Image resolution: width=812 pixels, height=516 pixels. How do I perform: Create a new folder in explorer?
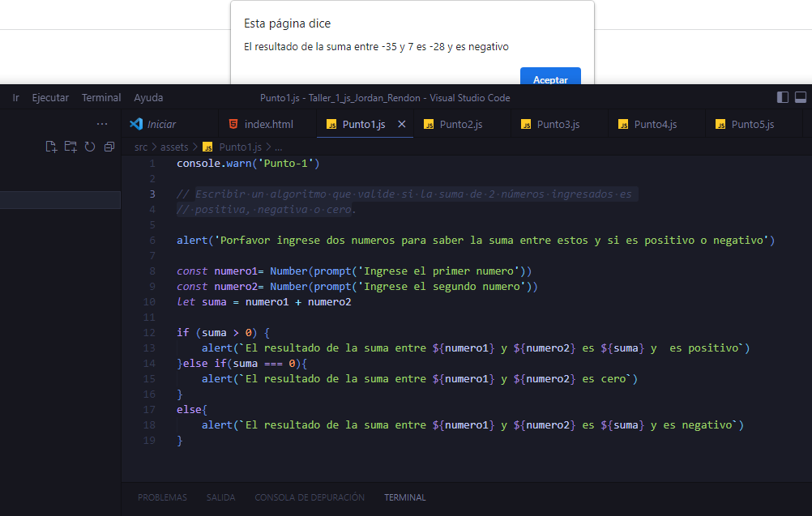tap(71, 147)
